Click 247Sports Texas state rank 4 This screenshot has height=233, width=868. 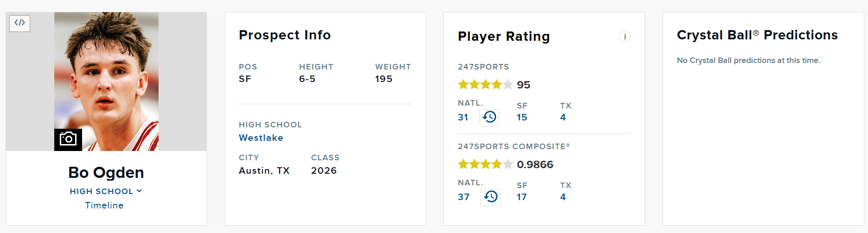(x=563, y=117)
